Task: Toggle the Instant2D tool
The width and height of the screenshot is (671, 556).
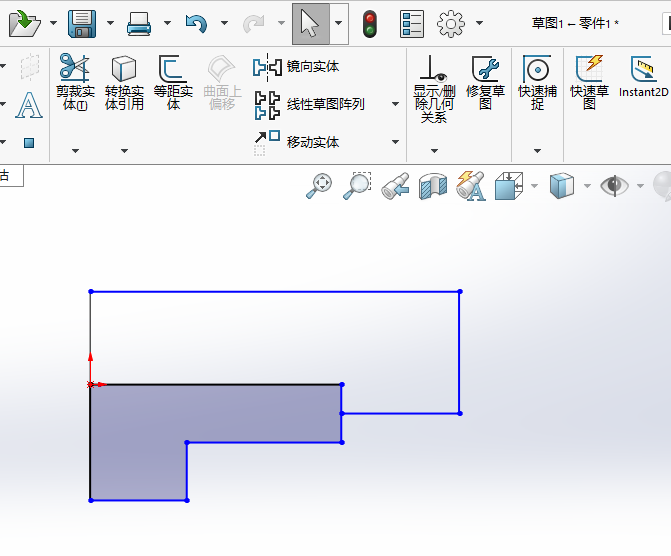Action: 644,77
